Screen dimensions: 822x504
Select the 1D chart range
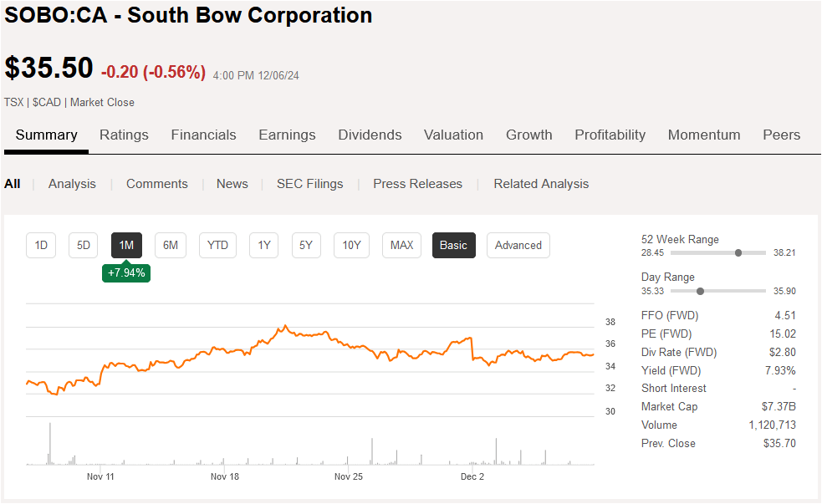[x=40, y=245]
